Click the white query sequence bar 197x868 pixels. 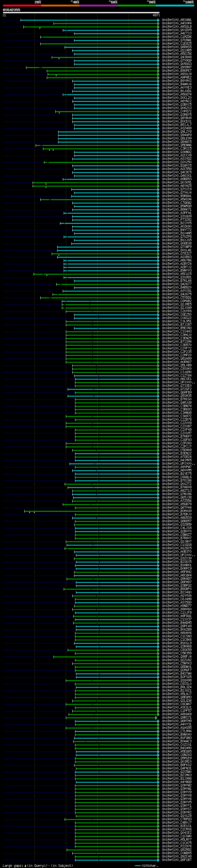click(81, 12)
